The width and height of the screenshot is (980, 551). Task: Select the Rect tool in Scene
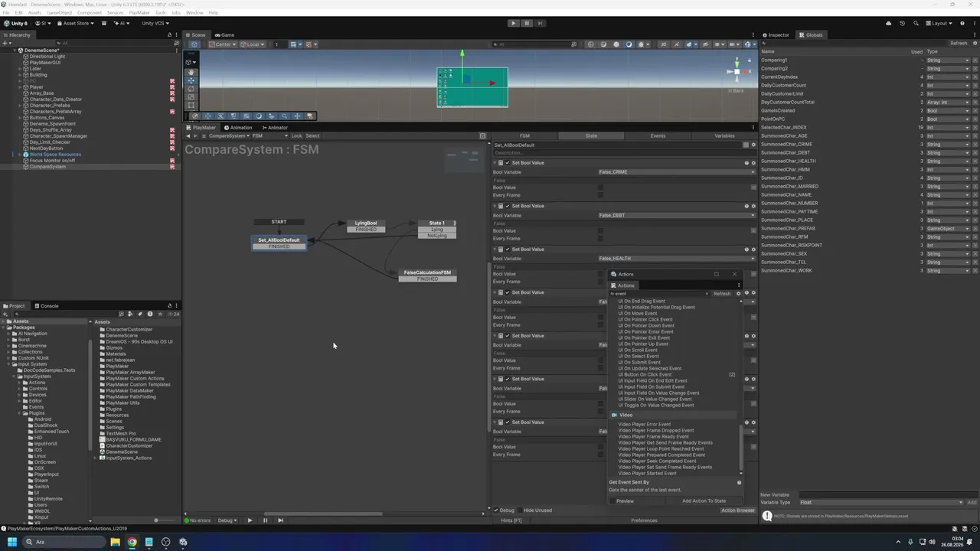[191, 106]
